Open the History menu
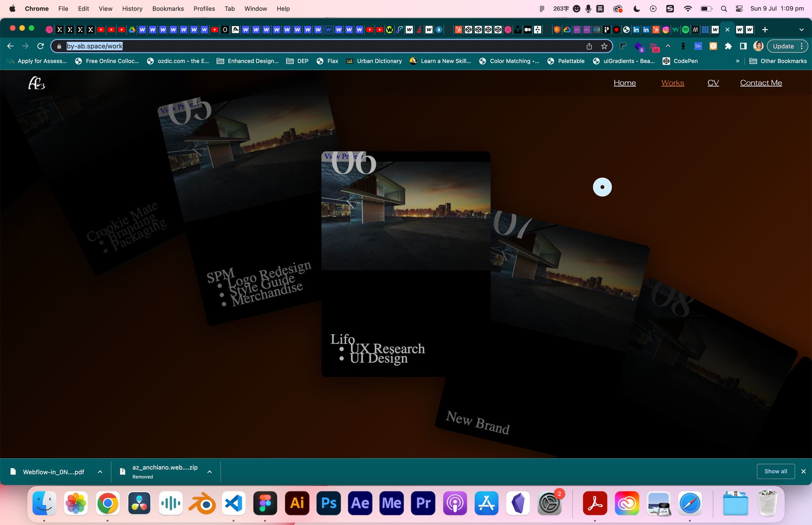Viewport: 812px width, 525px height. [x=132, y=8]
